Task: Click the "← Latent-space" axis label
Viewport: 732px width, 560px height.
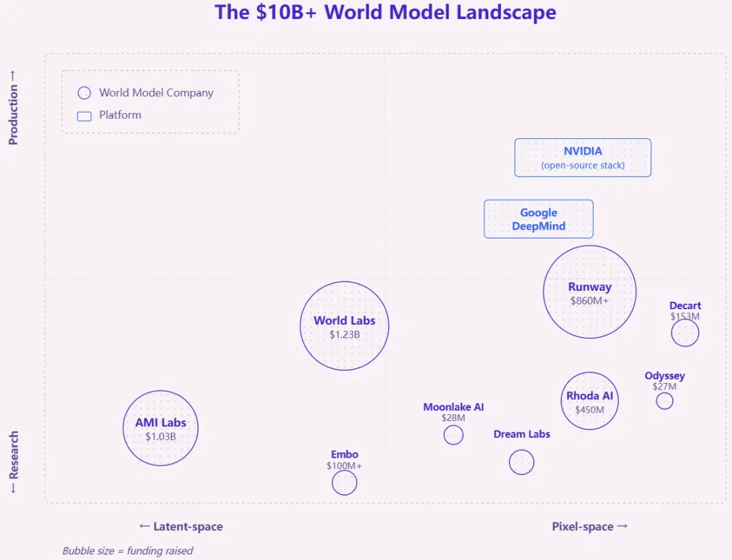Action: (x=181, y=526)
